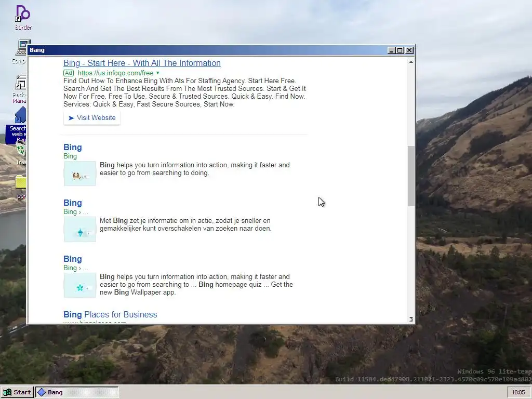Click the Bang window title bar

[207, 50]
